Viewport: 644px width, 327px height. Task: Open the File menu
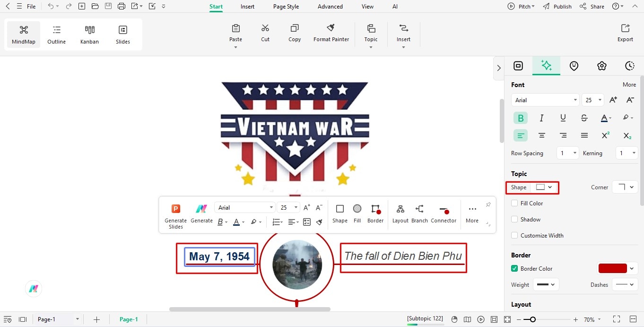31,7
